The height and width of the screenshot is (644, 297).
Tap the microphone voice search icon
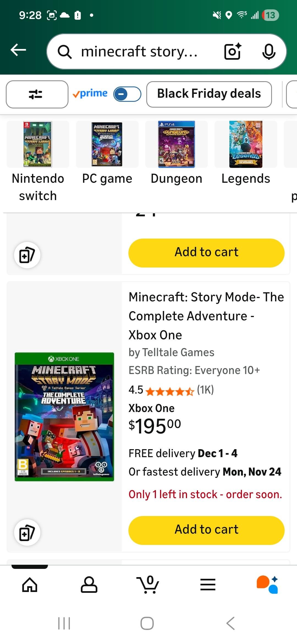(x=269, y=51)
